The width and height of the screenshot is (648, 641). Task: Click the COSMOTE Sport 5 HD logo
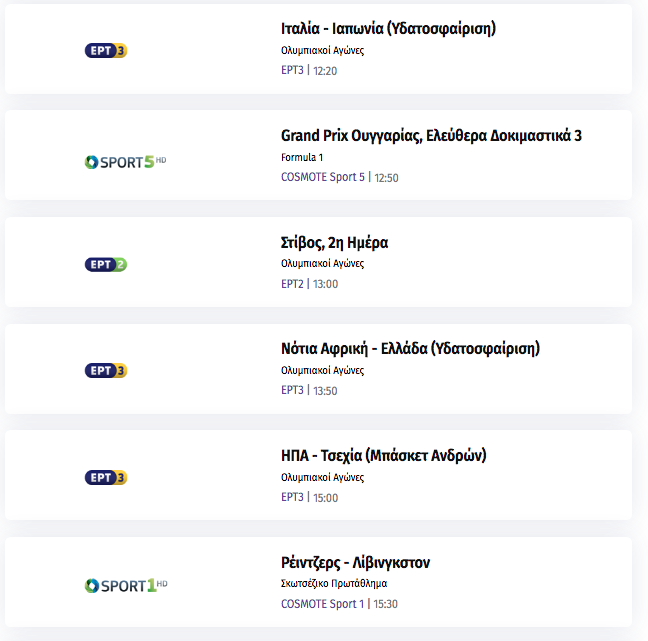pos(125,162)
